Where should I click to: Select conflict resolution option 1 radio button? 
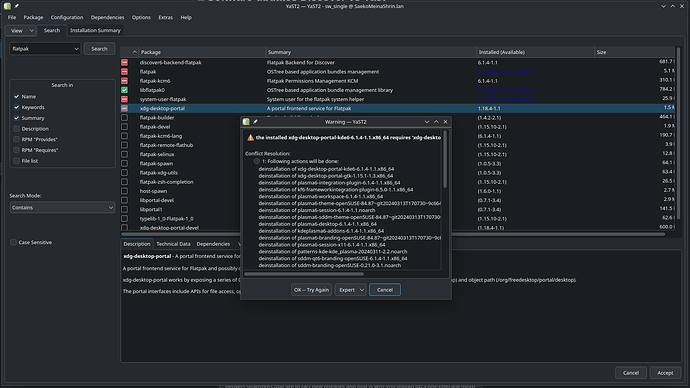coord(257,161)
